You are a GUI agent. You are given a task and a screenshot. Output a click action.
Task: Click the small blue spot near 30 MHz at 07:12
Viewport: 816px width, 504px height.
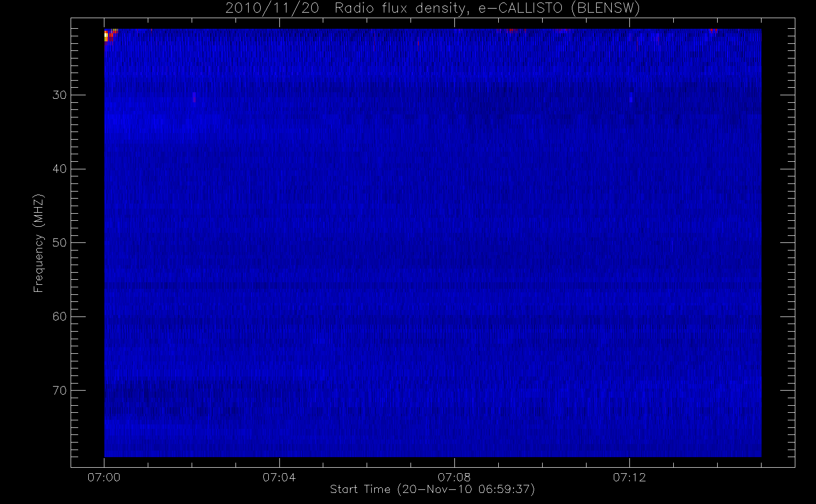pyautogui.click(x=630, y=98)
